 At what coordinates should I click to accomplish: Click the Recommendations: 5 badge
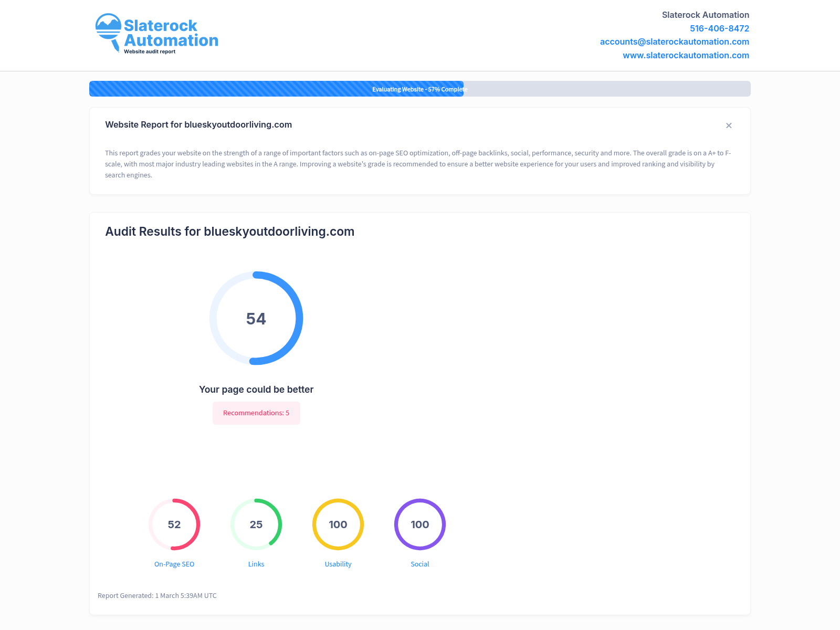pyautogui.click(x=256, y=413)
